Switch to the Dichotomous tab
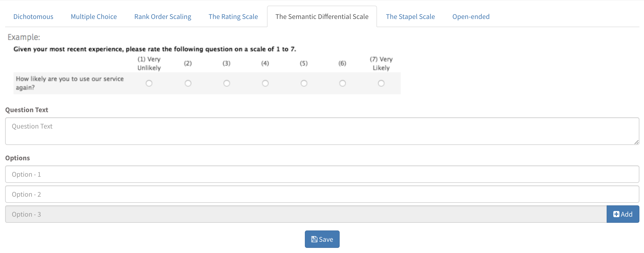The image size is (644, 253). click(x=33, y=17)
